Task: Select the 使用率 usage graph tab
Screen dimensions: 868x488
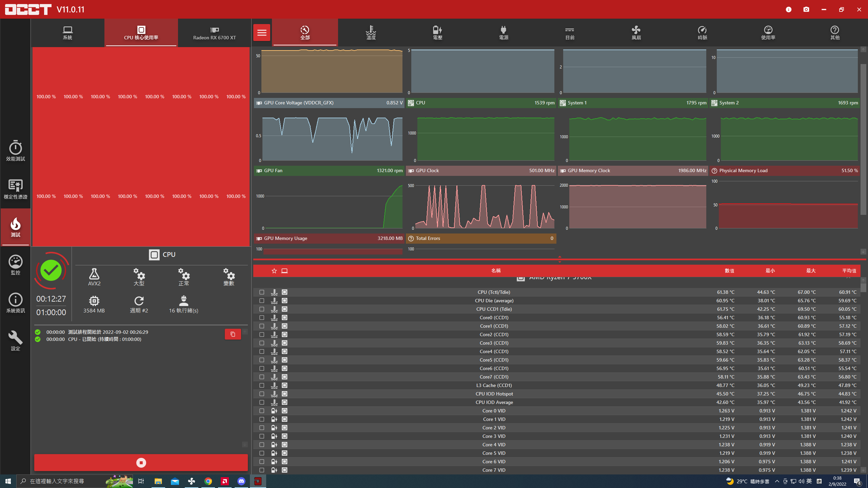Action: tap(768, 33)
